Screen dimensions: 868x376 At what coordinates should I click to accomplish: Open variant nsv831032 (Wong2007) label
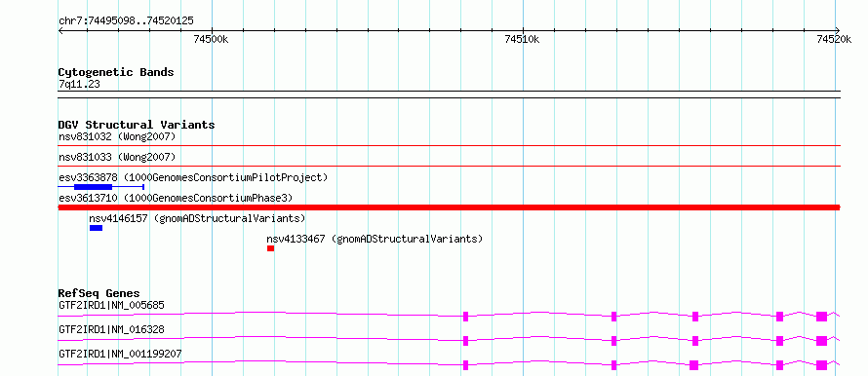tap(117, 136)
